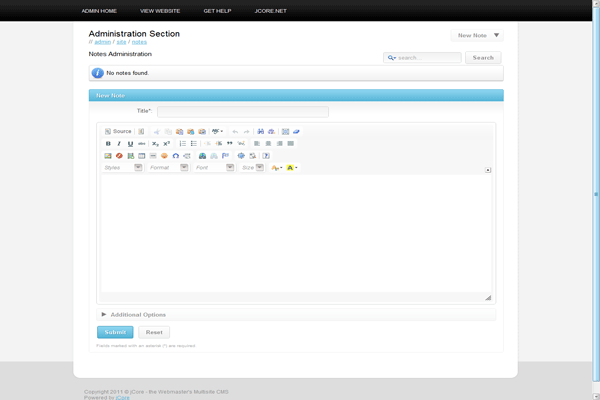The height and width of the screenshot is (400, 600).
Task: Insert a block quote
Action: pos(229,144)
